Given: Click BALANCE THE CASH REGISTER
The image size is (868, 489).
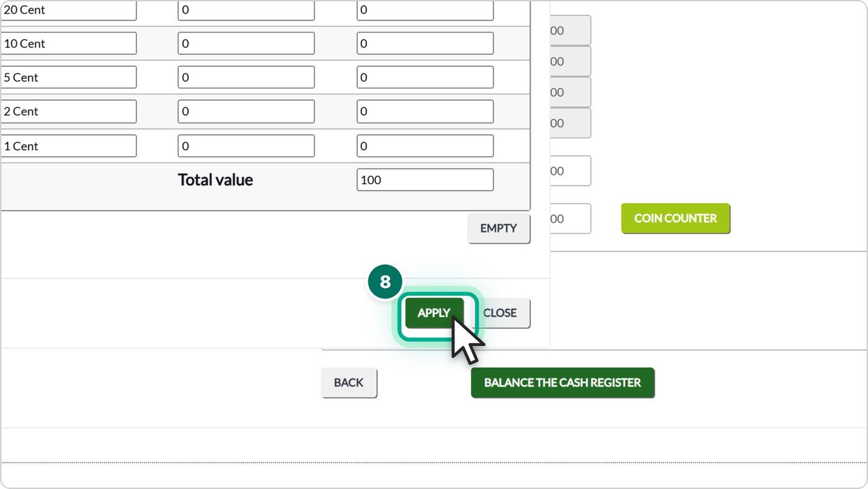Looking at the screenshot, I should [x=562, y=382].
